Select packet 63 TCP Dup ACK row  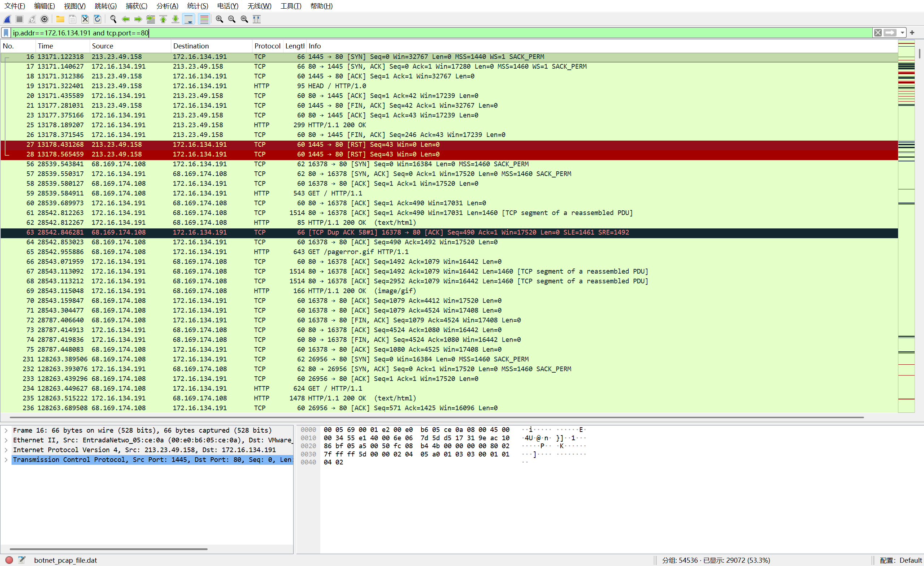375,232
